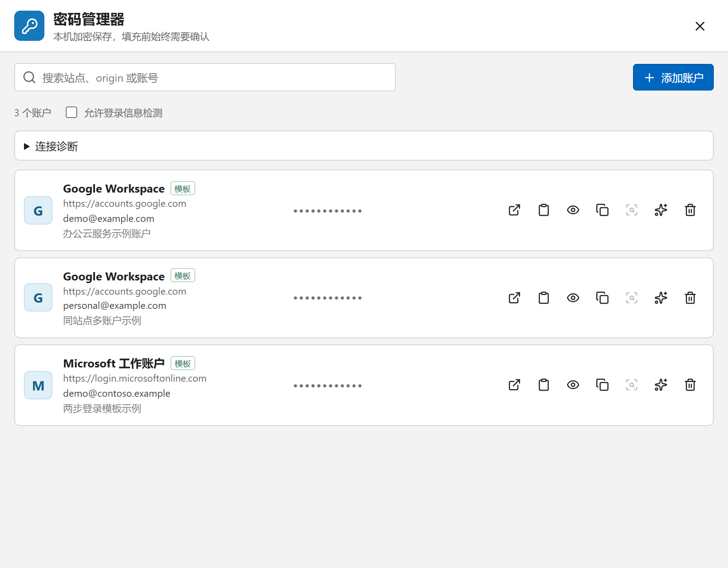Reveal password for demo@example.com account
Screen dimensions: 728x568
(573, 210)
